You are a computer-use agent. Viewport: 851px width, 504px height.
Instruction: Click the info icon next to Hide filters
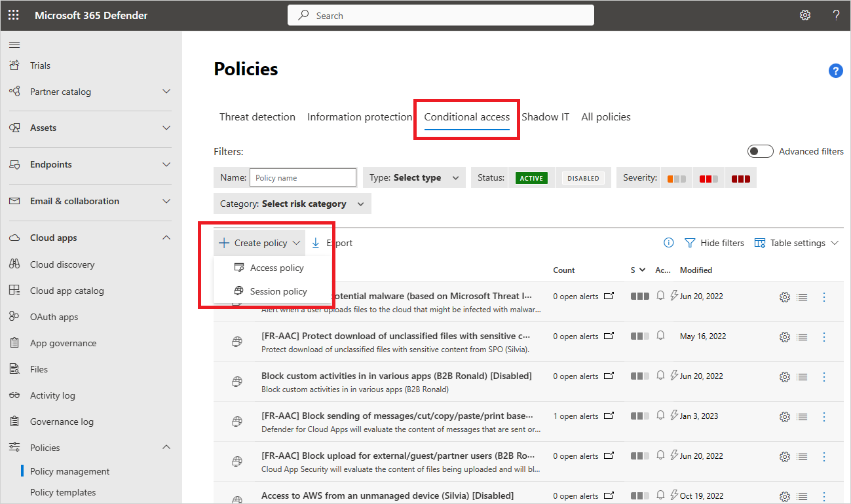point(668,242)
